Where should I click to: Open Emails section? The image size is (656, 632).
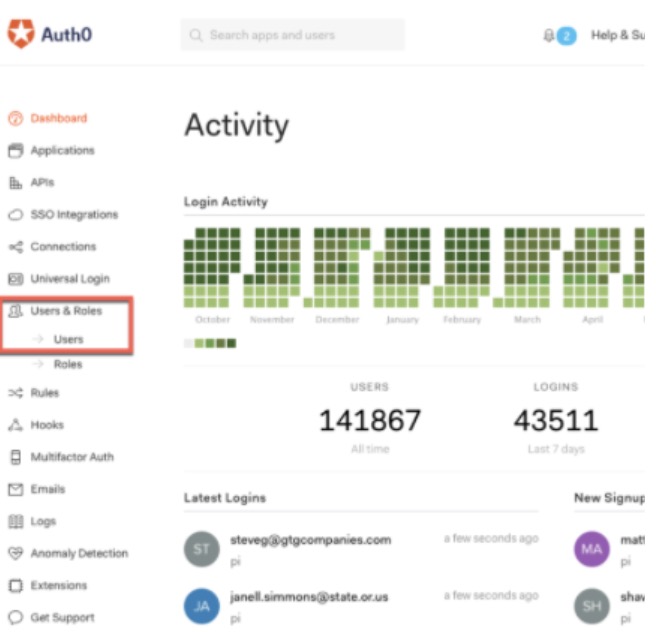coord(48,489)
